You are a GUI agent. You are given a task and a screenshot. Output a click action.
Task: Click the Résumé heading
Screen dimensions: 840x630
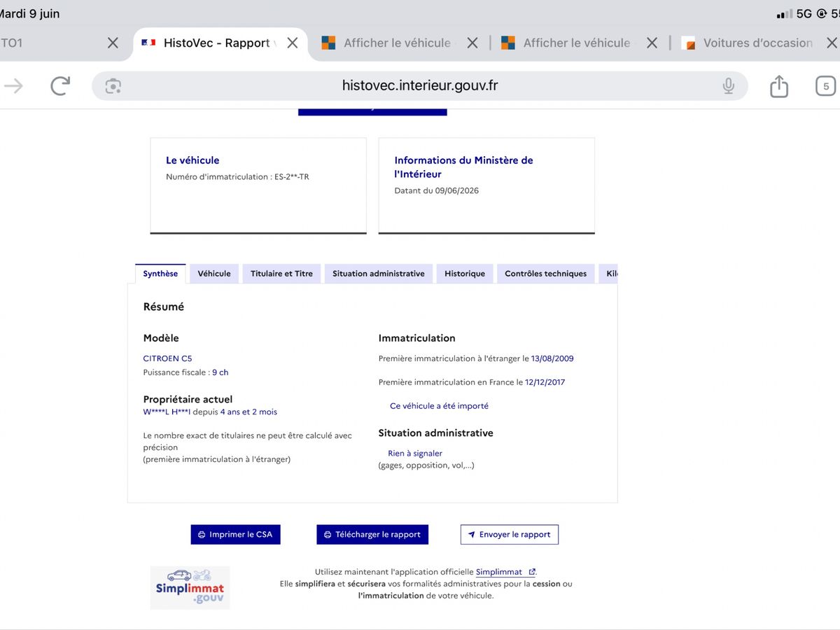click(164, 307)
